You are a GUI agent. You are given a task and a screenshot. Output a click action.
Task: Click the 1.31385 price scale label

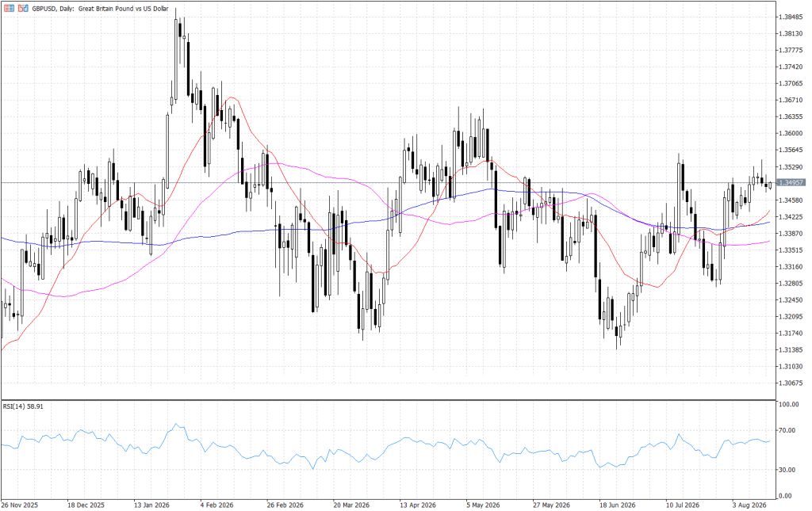[791, 350]
